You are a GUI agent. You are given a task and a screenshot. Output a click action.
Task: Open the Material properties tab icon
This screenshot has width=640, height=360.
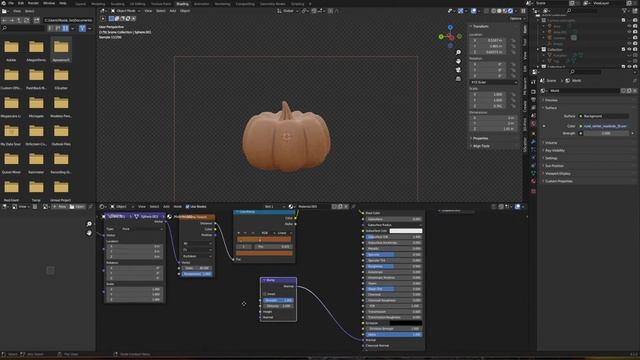coord(533,181)
